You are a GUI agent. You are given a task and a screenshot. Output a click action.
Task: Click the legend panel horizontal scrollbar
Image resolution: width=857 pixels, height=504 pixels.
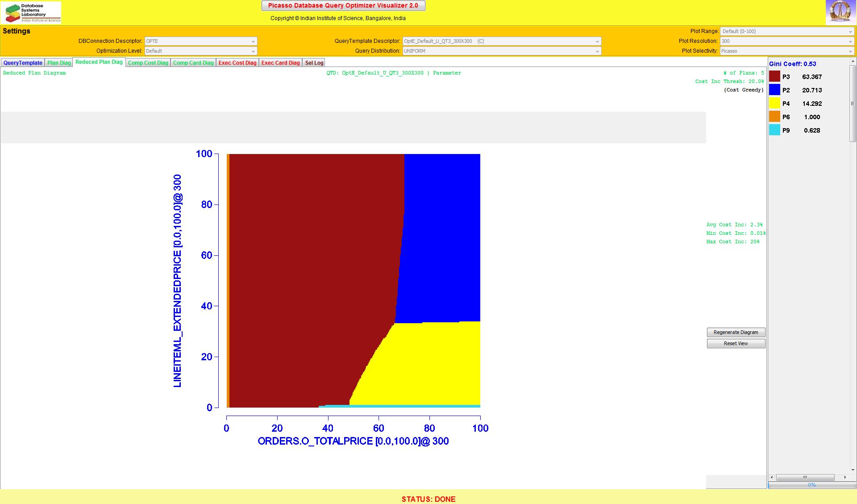(805, 477)
